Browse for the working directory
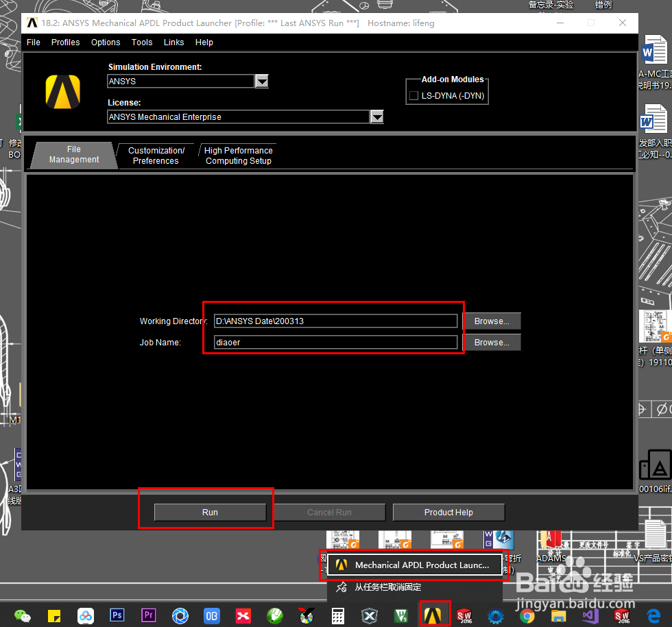672x627 pixels. tap(492, 321)
